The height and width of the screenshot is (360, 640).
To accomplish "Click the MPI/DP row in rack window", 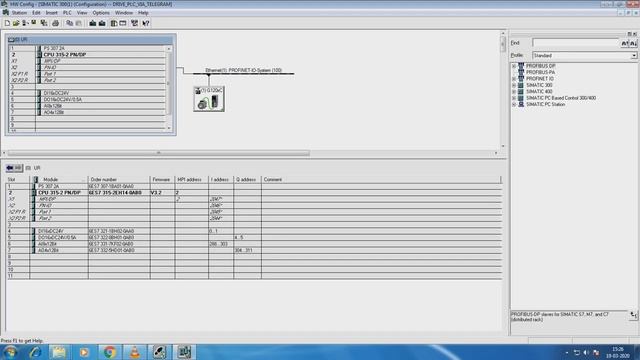I will point(52,61).
